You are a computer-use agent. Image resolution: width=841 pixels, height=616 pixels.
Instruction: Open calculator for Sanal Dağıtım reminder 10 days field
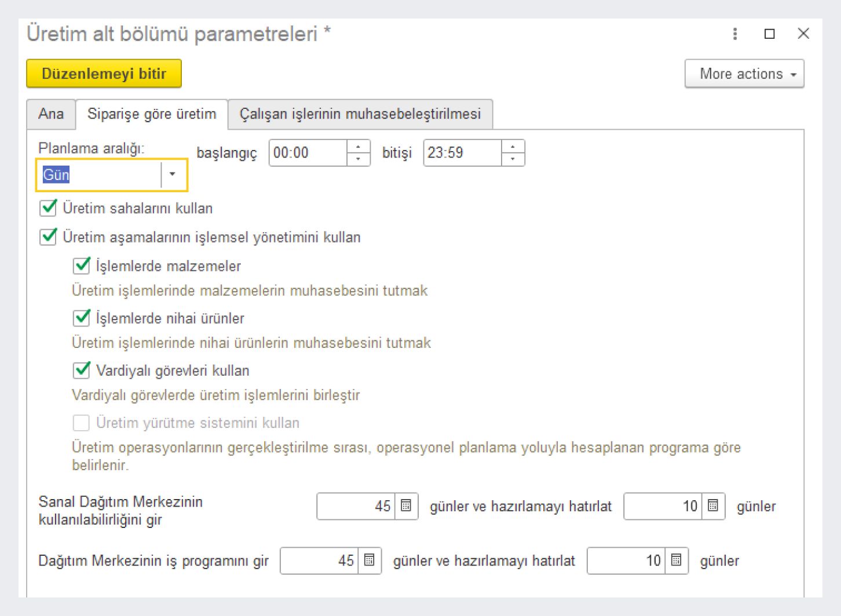(x=713, y=506)
